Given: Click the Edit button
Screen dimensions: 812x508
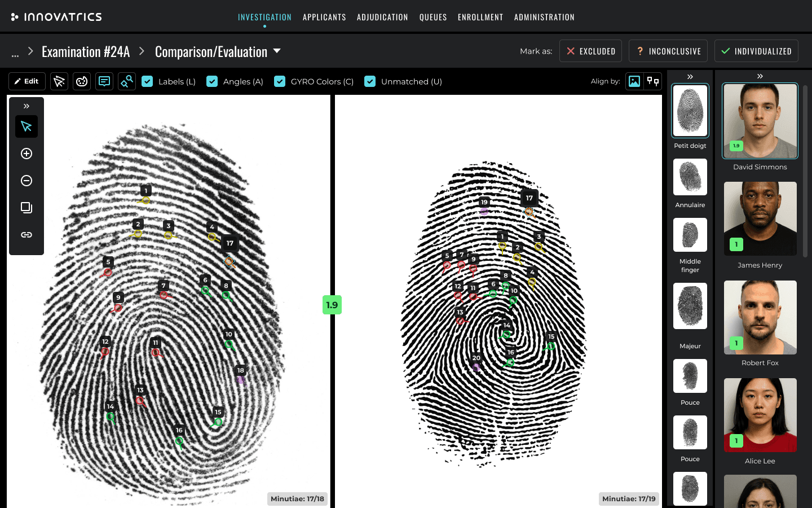Looking at the screenshot, I should (x=27, y=81).
